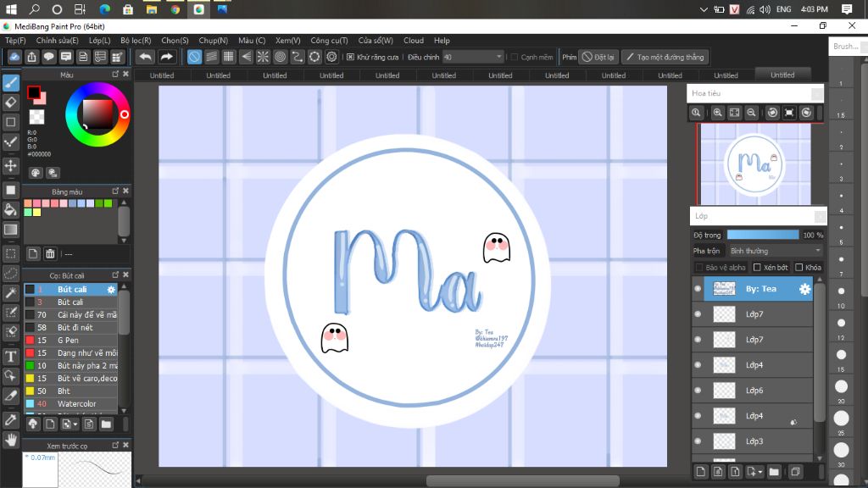The height and width of the screenshot is (488, 868).
Task: Open snap settings gear in the toolbar
Action: tap(331, 57)
